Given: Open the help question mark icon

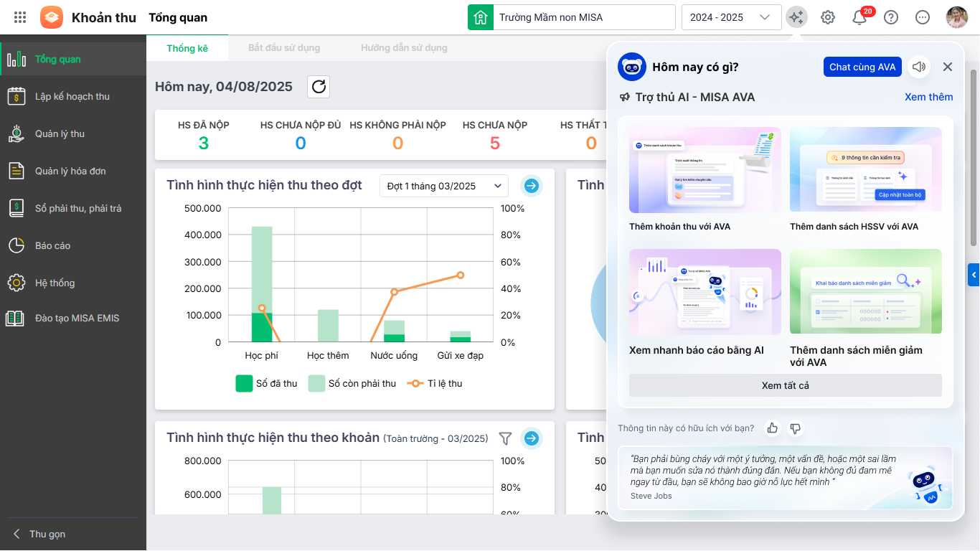Looking at the screenshot, I should coord(891,17).
